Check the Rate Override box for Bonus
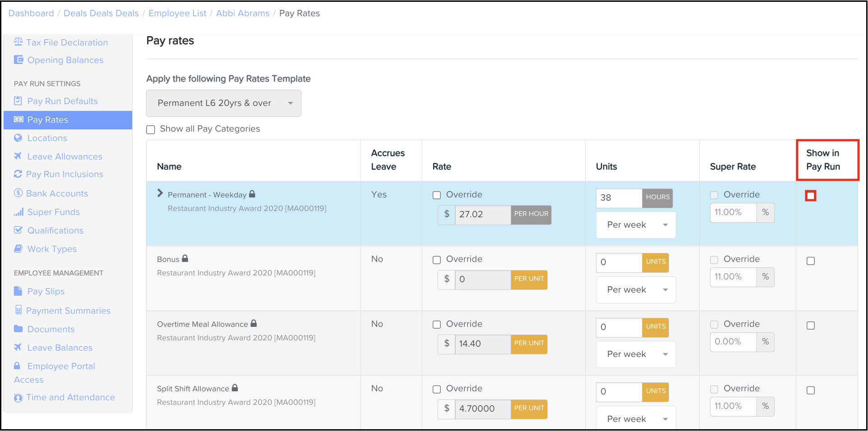 click(437, 260)
